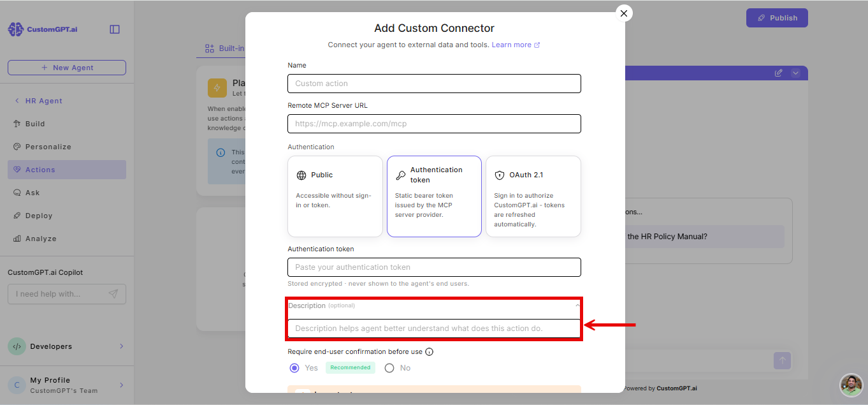This screenshot has width=868, height=405.
Task: Click the Developers code icon
Action: pyautogui.click(x=17, y=346)
